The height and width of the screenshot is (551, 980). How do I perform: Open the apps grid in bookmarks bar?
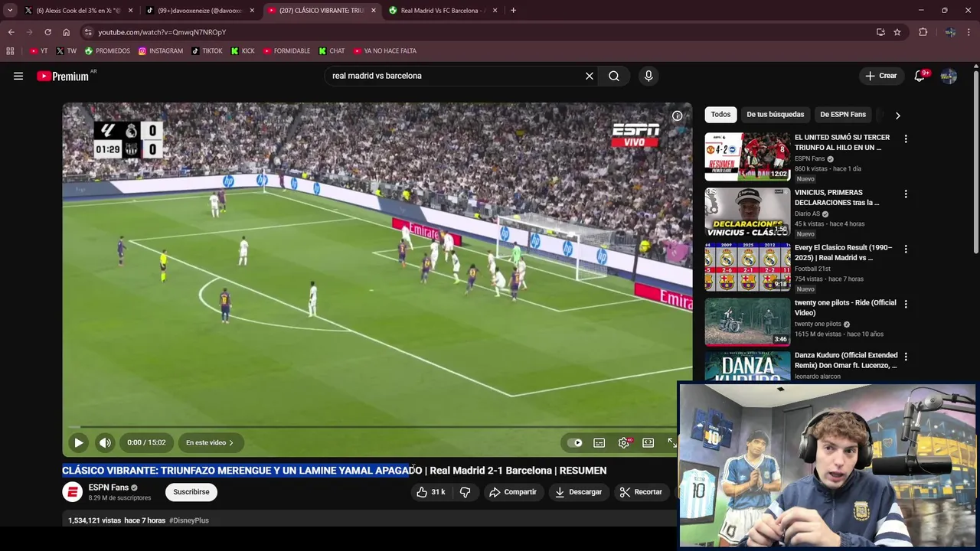coord(10,51)
